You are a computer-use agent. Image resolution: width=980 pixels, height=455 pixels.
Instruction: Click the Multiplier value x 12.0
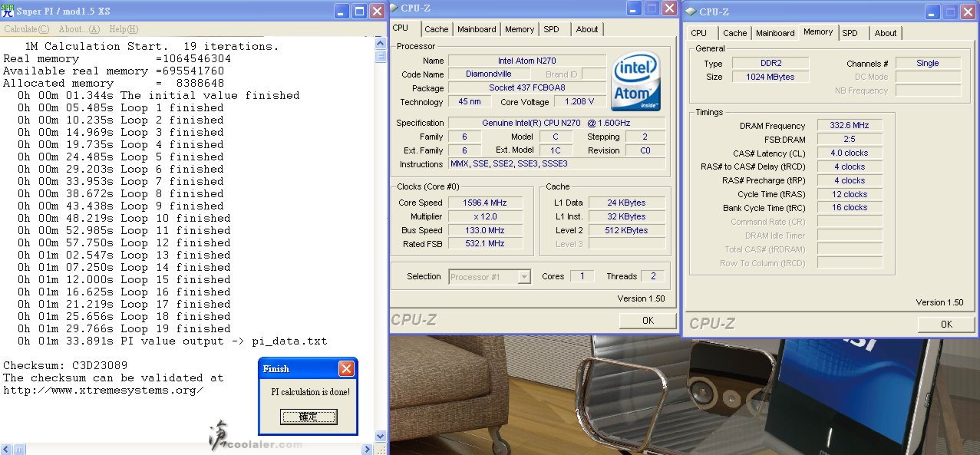(x=484, y=216)
